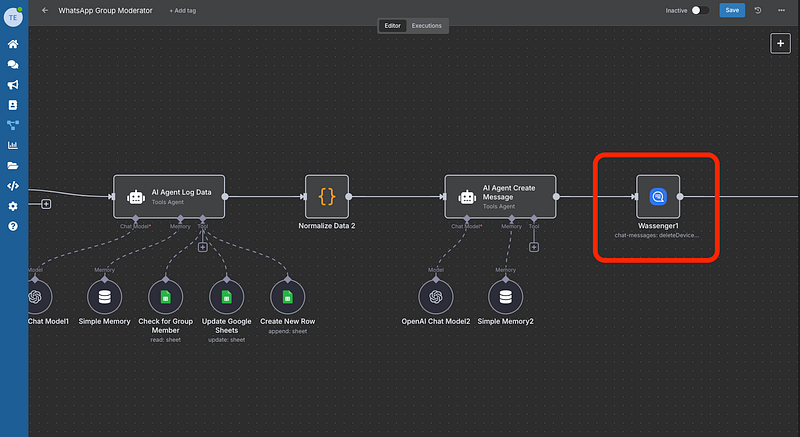This screenshot has height=437, width=800.
Task: Toggle the workflow Inactive switch
Action: (700, 10)
